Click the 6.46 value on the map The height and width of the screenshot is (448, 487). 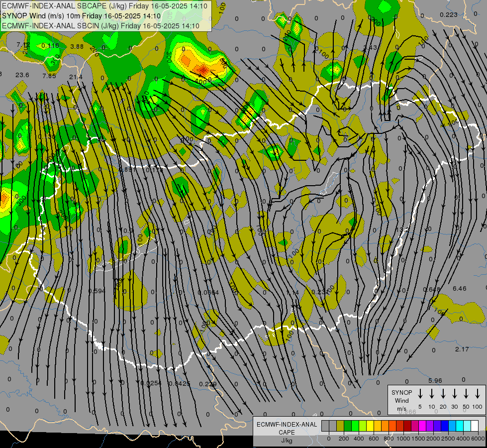coord(460,289)
